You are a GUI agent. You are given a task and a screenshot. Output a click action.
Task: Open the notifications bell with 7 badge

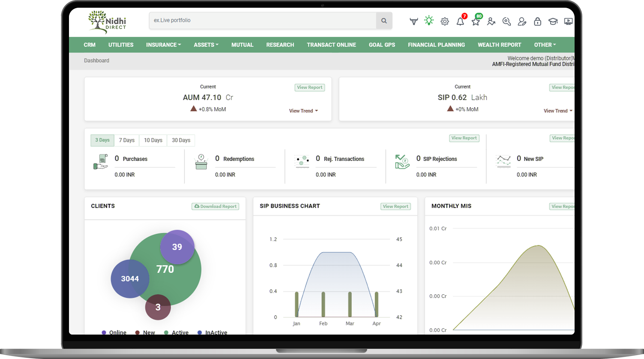460,21
